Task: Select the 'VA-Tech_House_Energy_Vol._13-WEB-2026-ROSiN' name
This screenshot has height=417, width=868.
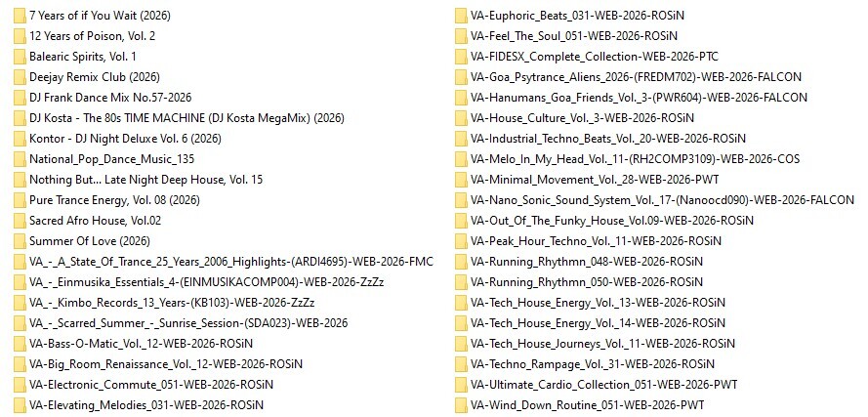Action: pyautogui.click(x=598, y=303)
